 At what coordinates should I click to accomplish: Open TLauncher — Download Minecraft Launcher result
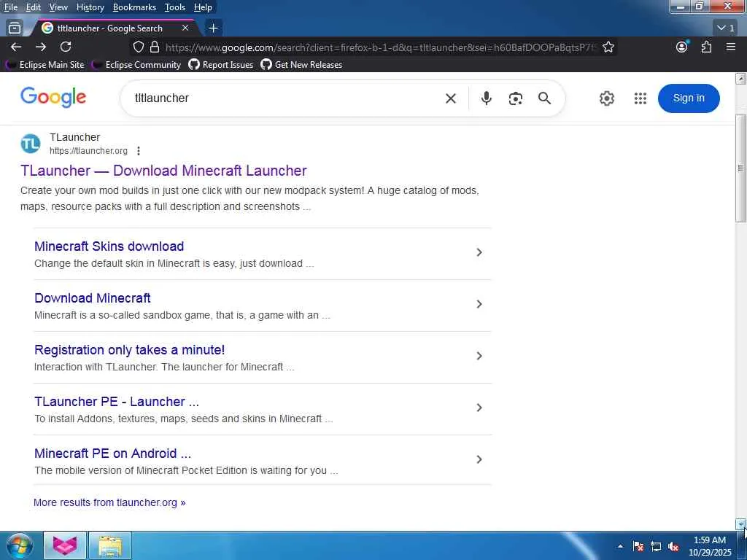163,171
